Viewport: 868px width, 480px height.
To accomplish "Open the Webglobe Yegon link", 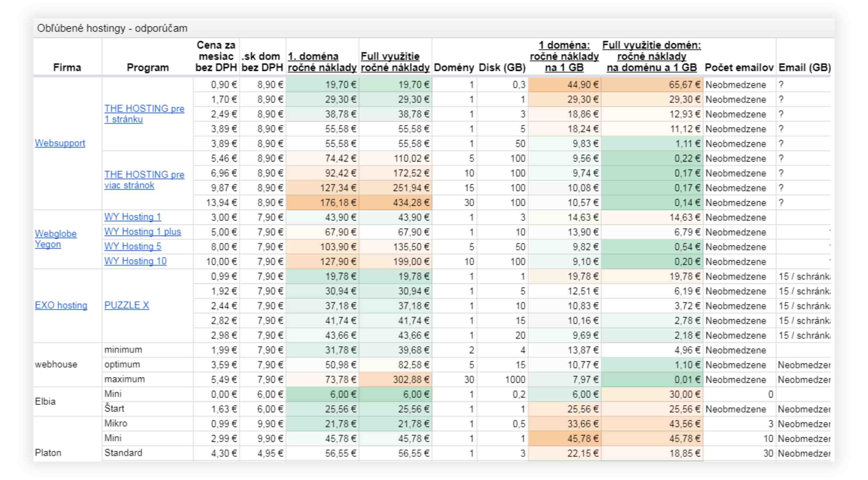I will [x=56, y=239].
